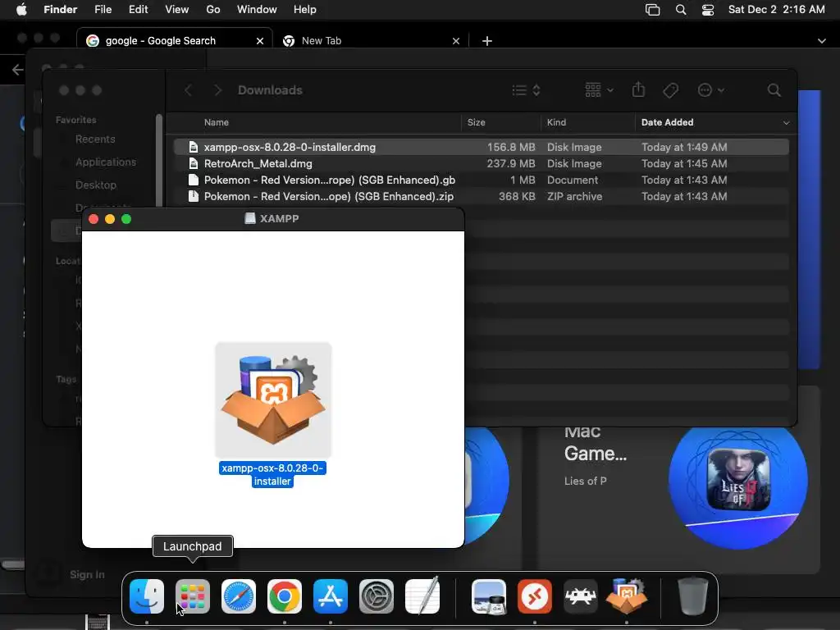
Task: Open Spotlight search in the menu bar
Action: pos(681,10)
